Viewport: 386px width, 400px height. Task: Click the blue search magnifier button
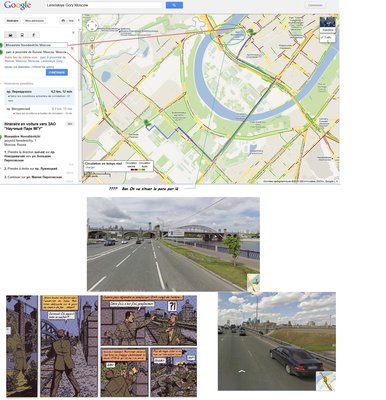click(174, 5)
